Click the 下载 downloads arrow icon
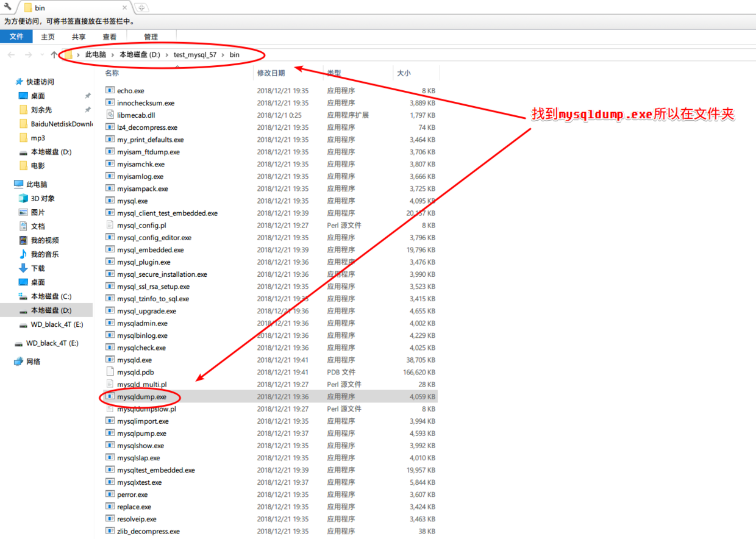The image size is (756, 539). 23,268
